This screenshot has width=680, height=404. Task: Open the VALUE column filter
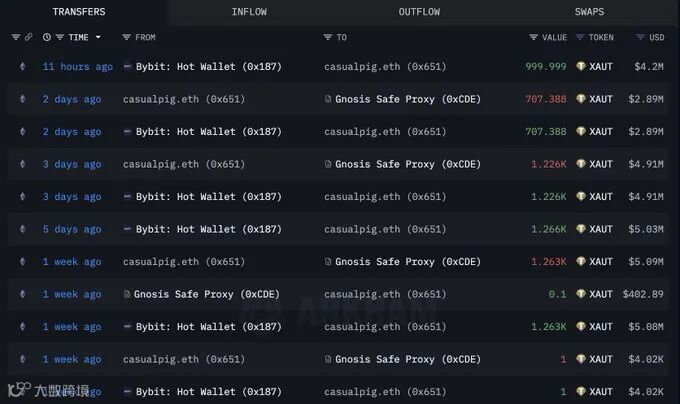[x=533, y=37]
